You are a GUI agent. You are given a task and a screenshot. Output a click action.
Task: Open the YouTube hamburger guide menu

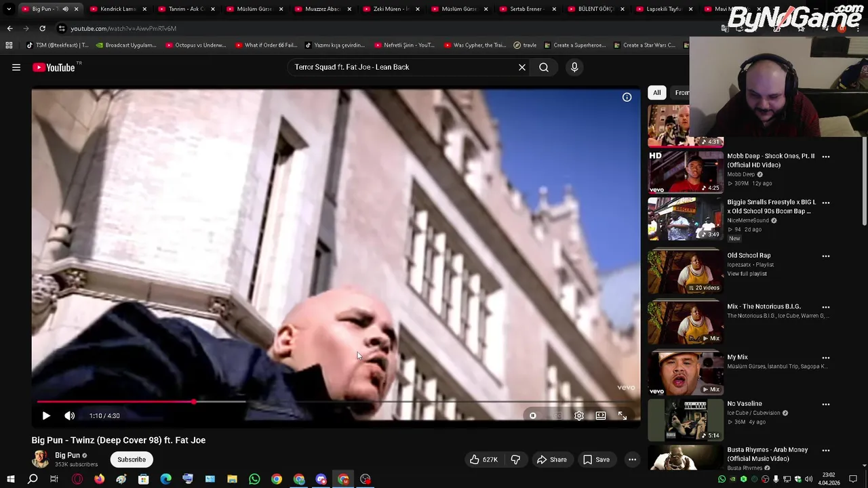click(16, 67)
